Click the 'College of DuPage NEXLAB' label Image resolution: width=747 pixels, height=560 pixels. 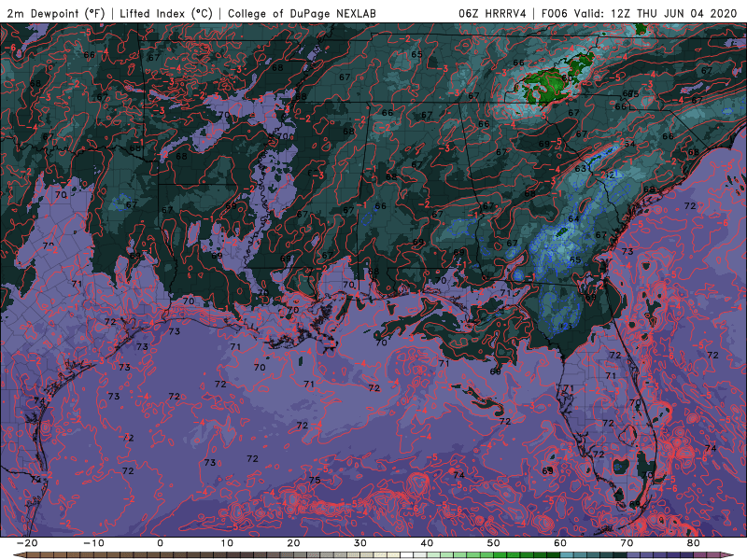[302, 13]
